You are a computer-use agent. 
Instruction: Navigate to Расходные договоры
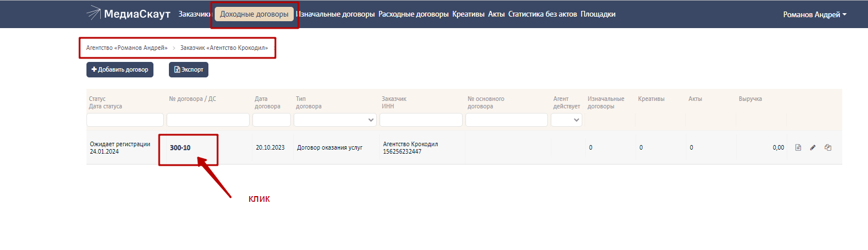[413, 14]
